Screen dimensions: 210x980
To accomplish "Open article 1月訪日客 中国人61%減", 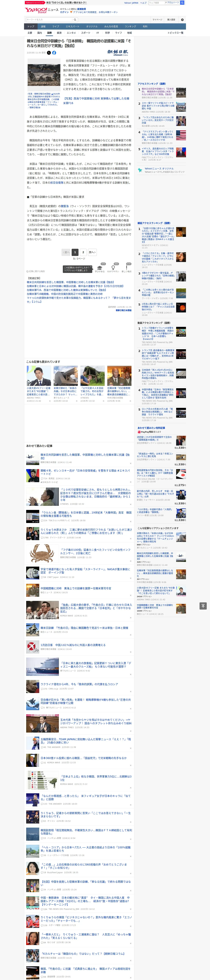I will pos(73,645).
